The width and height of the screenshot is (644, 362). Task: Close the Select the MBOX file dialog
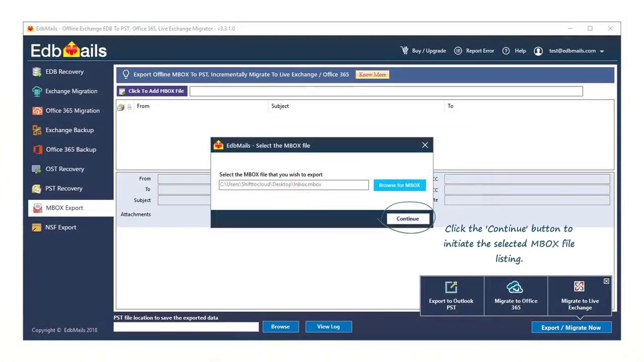click(x=425, y=145)
